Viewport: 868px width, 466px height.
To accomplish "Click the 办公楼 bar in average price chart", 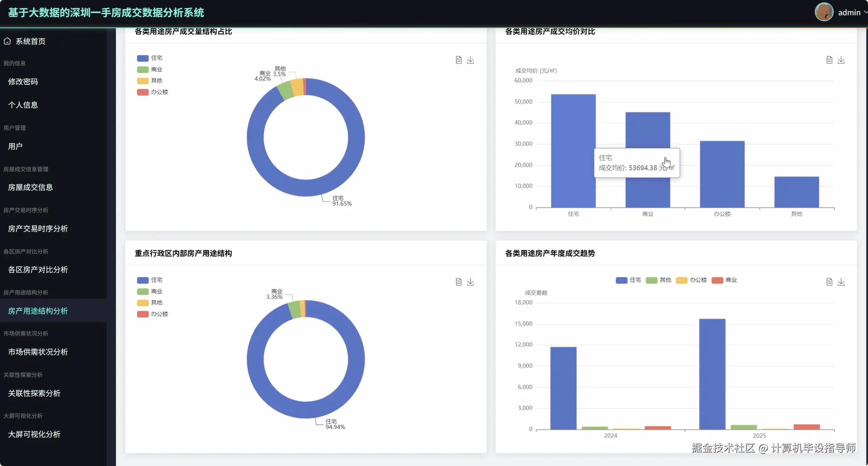I will [722, 175].
